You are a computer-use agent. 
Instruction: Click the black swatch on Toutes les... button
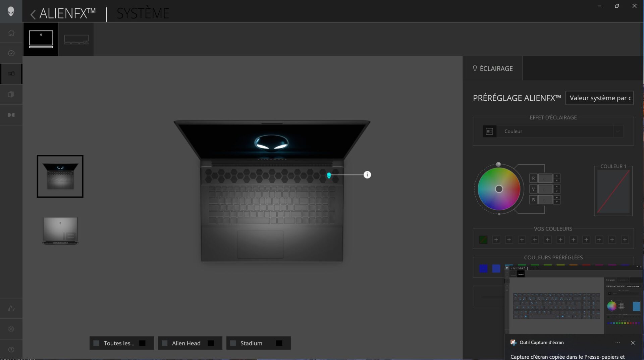click(142, 343)
